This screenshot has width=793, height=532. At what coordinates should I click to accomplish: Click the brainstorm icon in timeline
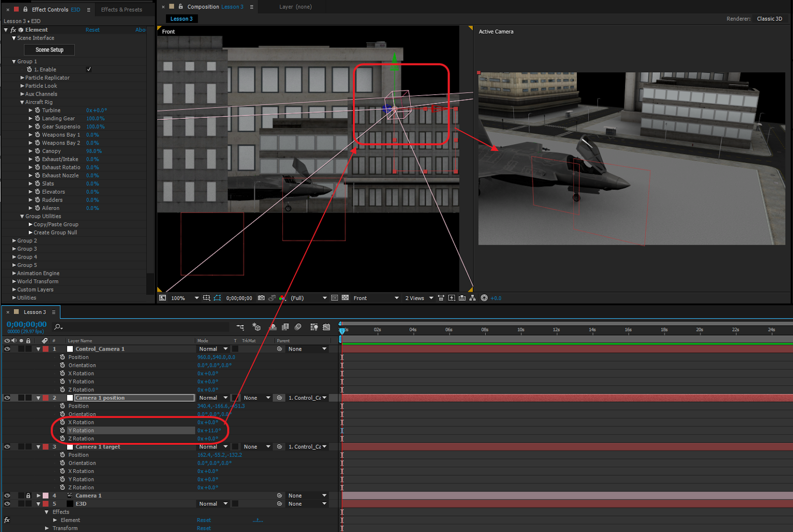tap(314, 327)
